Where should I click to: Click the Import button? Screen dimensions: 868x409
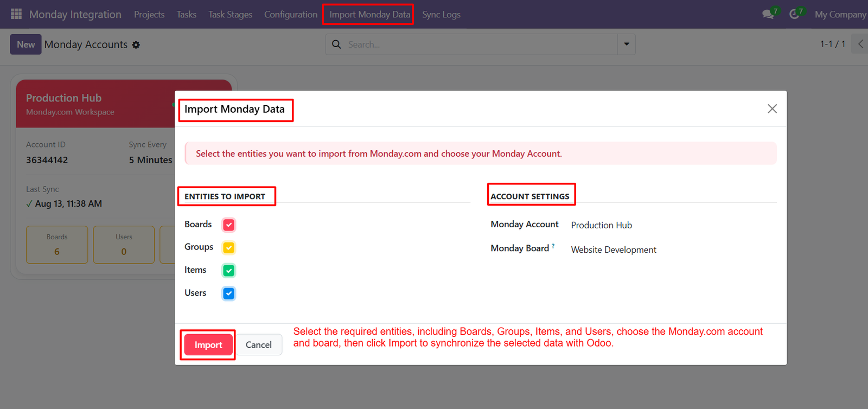(x=208, y=345)
